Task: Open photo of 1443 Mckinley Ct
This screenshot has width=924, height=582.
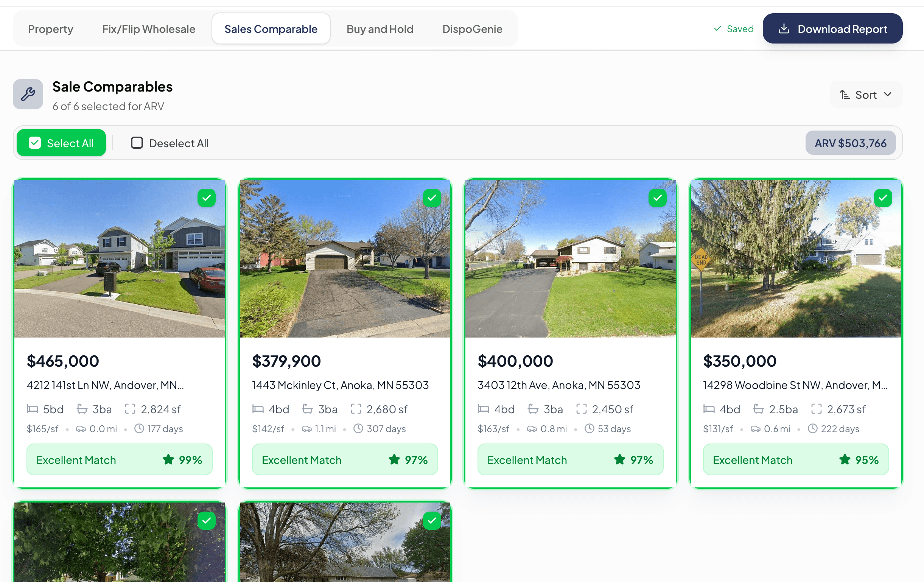Action: click(345, 258)
